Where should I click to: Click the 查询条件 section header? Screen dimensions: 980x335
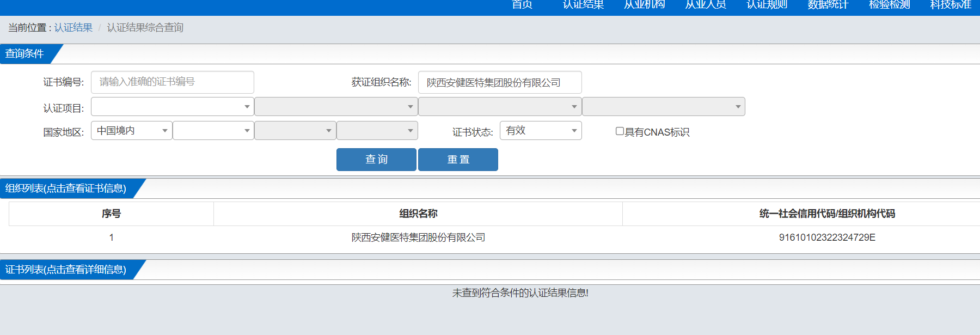[x=24, y=54]
